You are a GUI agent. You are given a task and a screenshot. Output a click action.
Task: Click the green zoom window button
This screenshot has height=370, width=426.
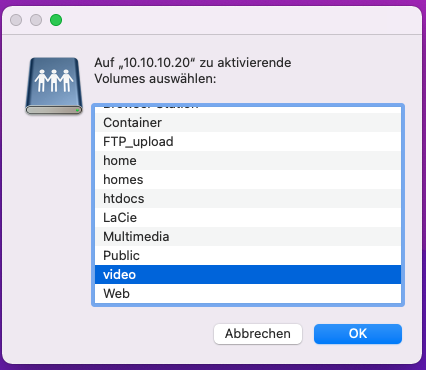(56, 20)
